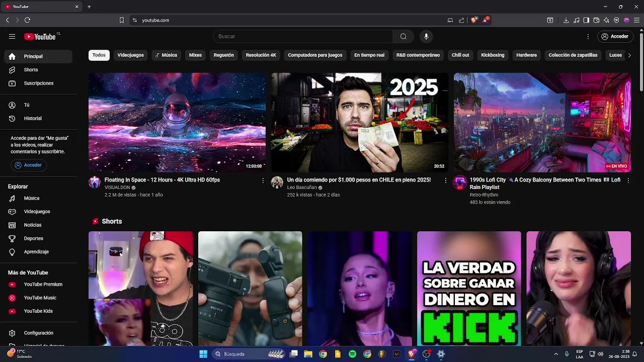Open Configuración in sidebar
Viewport: 644px width, 362px height.
point(38,333)
